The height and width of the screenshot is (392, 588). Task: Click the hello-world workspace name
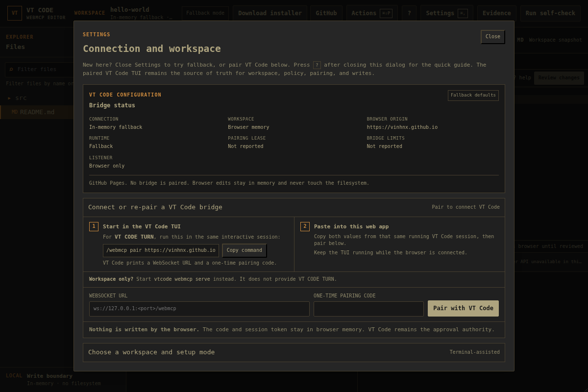pyautogui.click(x=130, y=10)
